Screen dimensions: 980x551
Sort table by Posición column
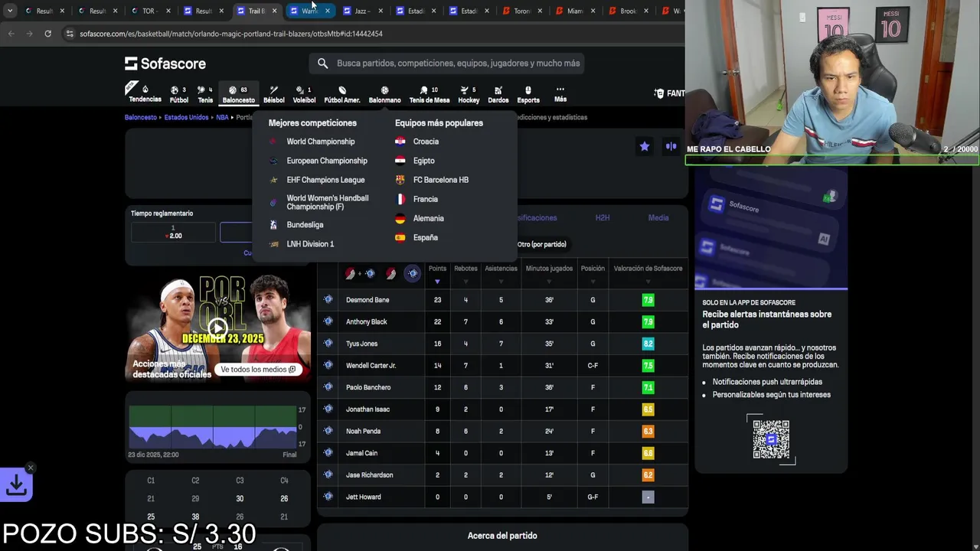[593, 273]
